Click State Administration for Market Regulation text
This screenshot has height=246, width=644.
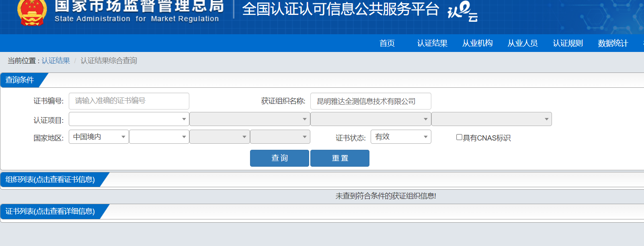point(137,19)
